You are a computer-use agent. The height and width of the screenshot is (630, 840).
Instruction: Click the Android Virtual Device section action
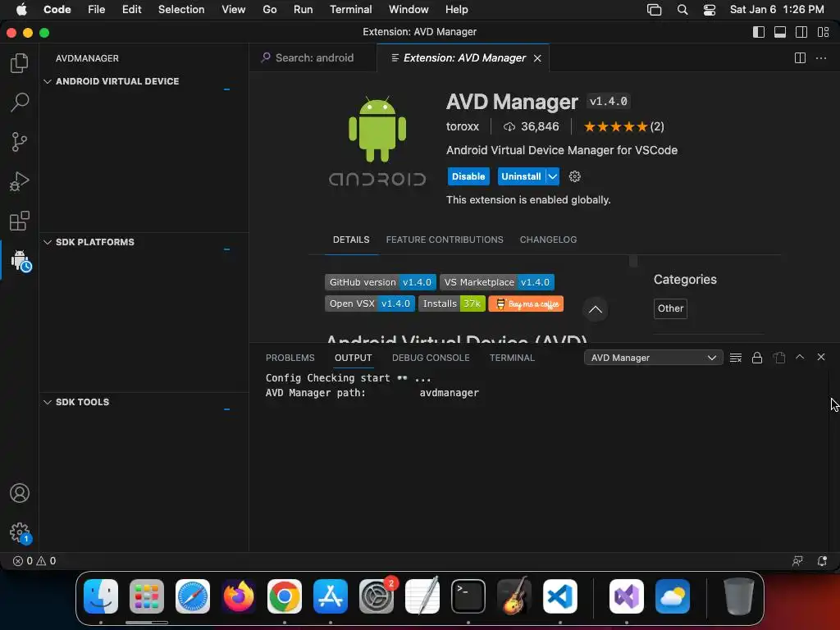click(x=226, y=89)
